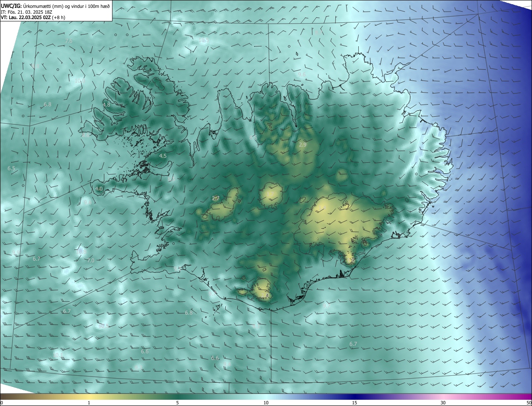Click the 5 tick on the colour scale

tap(177, 403)
